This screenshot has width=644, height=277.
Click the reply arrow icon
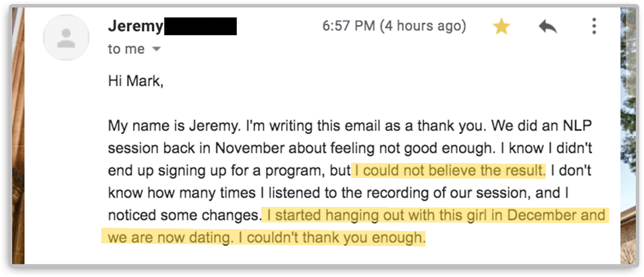pos(547,27)
